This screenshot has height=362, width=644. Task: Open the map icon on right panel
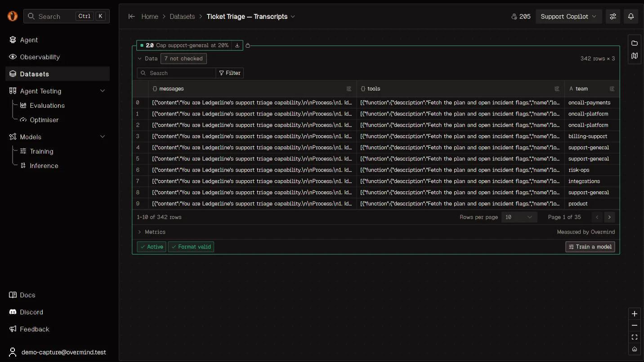(x=635, y=56)
